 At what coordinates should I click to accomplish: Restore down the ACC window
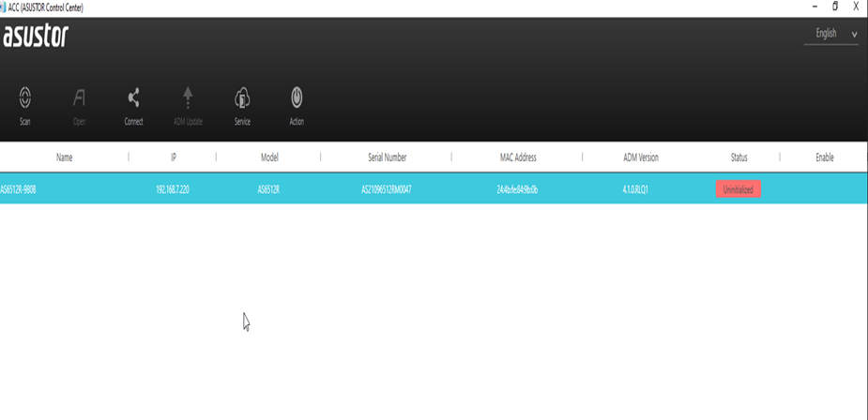click(x=835, y=7)
